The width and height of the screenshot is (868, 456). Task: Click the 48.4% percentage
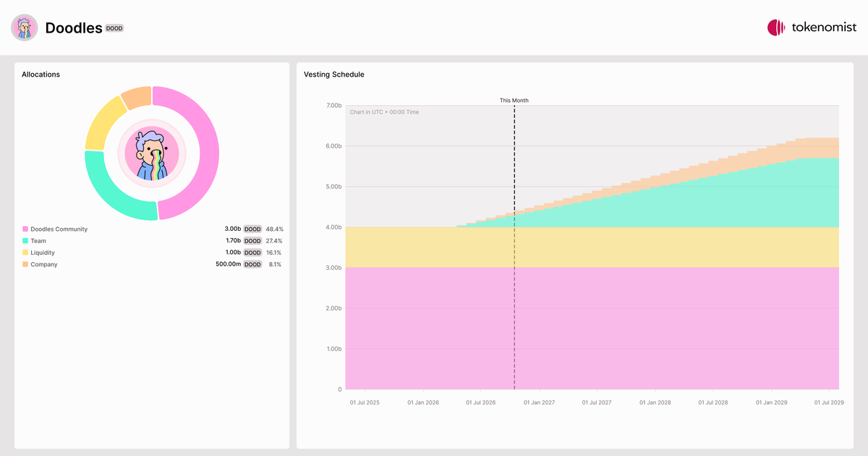[274, 229]
